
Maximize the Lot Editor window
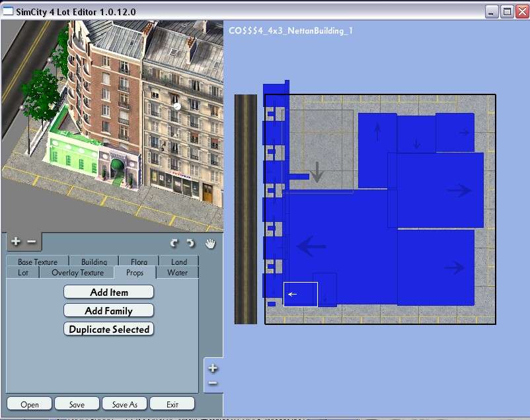pyautogui.click(x=507, y=12)
